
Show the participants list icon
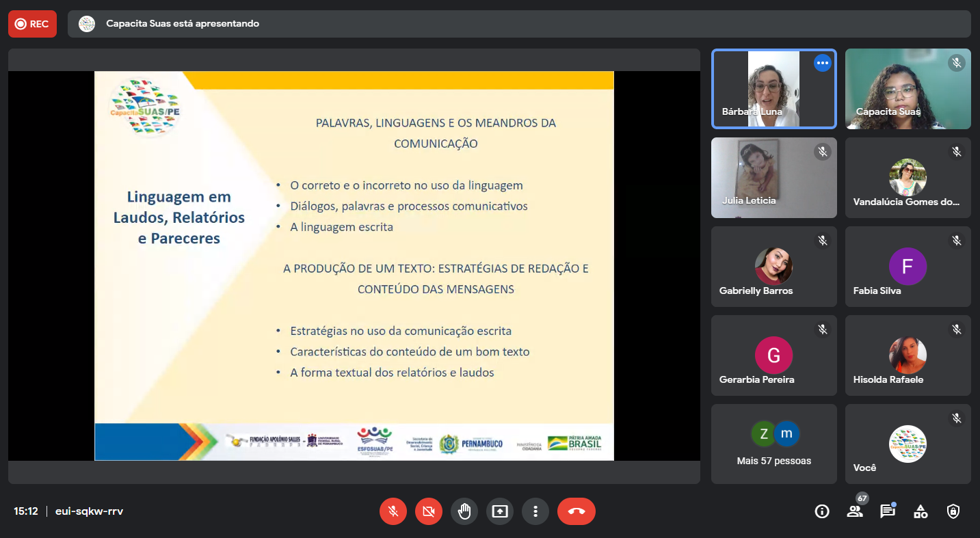click(855, 511)
